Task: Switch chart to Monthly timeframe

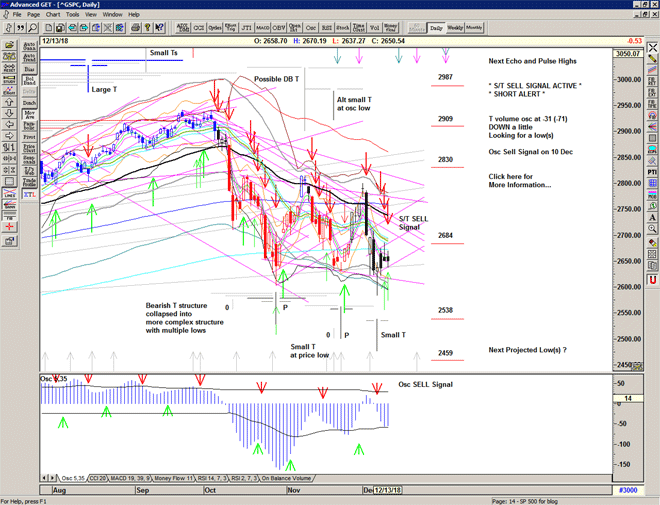Action: 474,28
